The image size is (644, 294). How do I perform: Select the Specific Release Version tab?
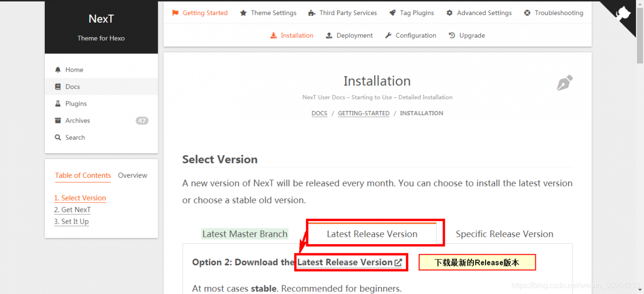(x=505, y=234)
